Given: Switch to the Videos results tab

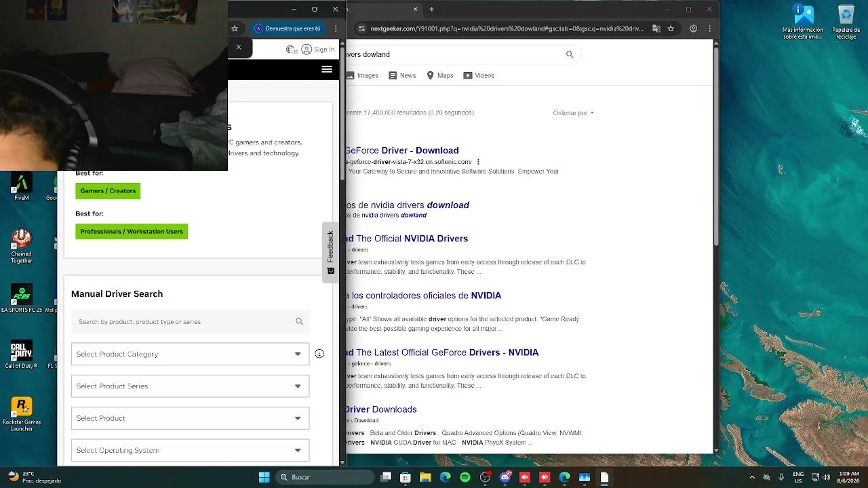Looking at the screenshot, I should tap(479, 75).
